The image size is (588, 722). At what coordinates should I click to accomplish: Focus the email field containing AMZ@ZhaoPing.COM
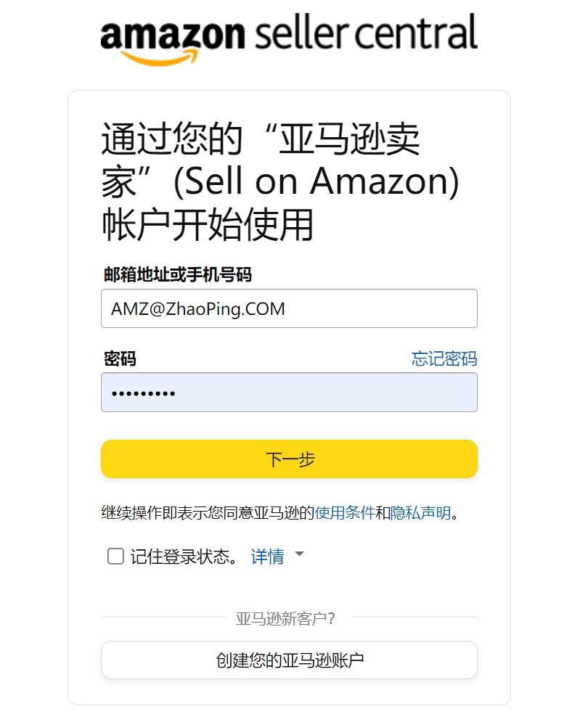pyautogui.click(x=290, y=308)
